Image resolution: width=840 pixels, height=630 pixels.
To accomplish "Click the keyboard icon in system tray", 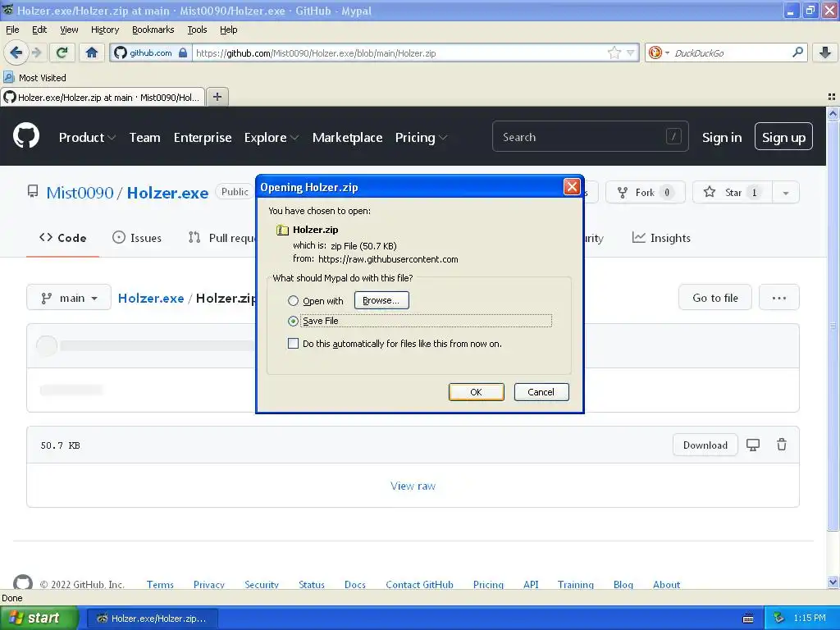I will (x=748, y=619).
